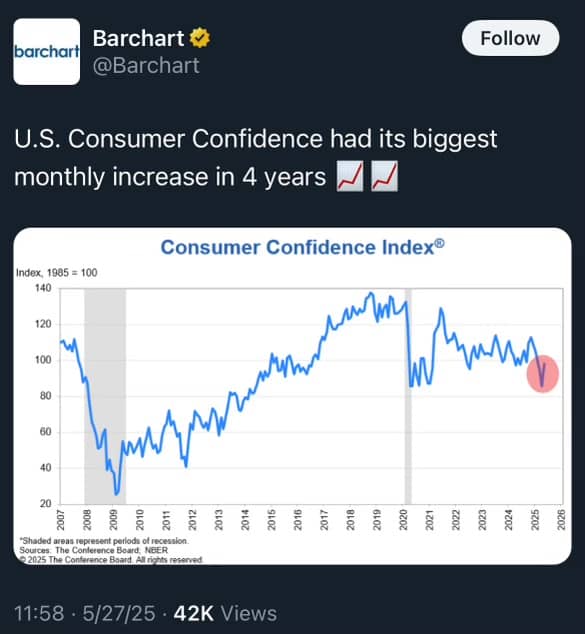
Task: Click the 2009 low point on line
Action: [x=117, y=493]
